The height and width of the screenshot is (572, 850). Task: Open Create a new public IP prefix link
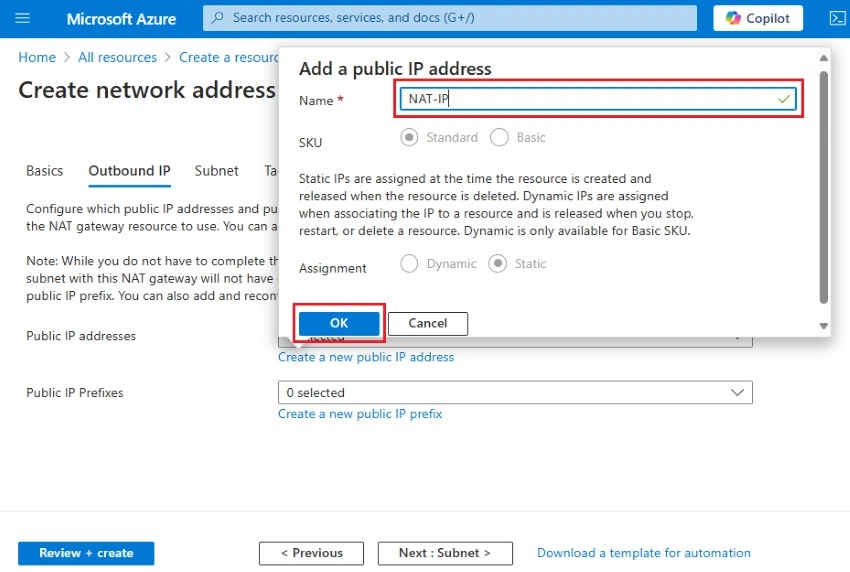coord(360,414)
